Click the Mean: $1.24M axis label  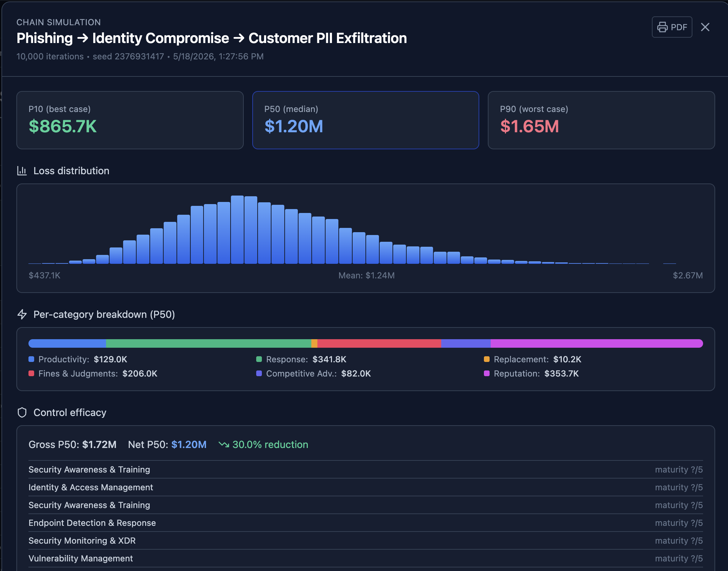[x=366, y=276]
